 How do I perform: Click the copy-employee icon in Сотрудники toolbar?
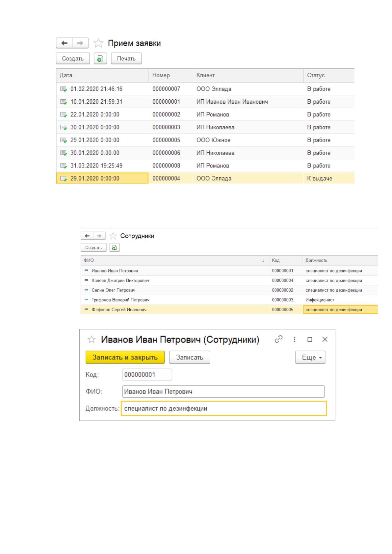[x=114, y=248]
